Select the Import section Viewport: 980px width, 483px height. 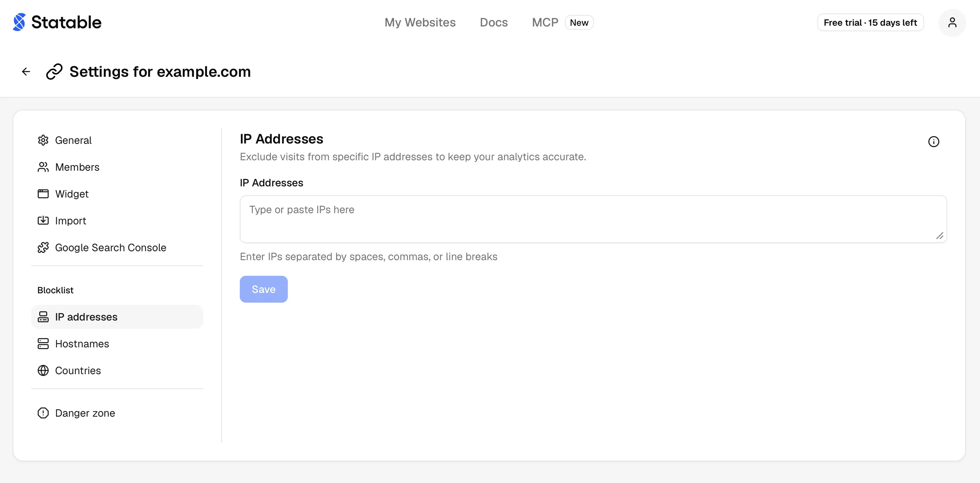click(117, 221)
